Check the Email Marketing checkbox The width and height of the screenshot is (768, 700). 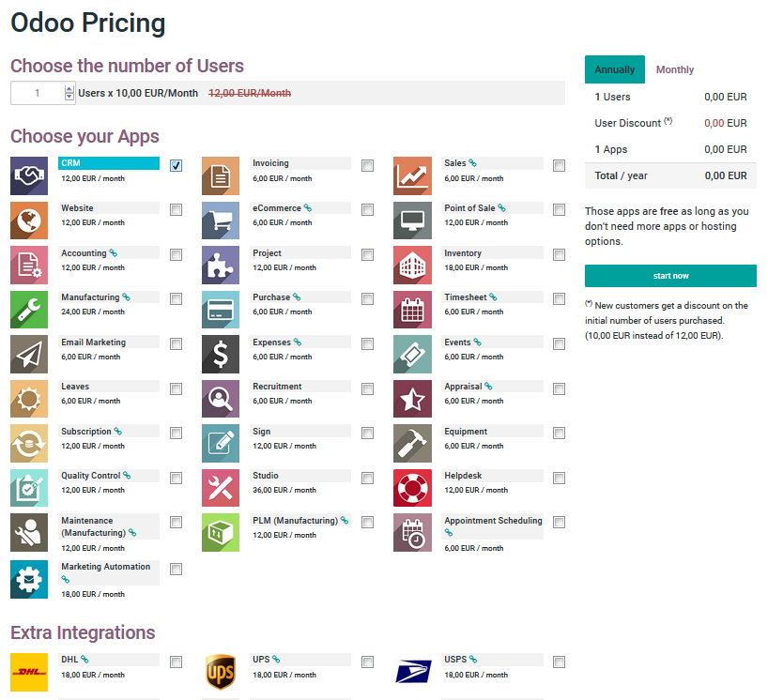point(176,343)
